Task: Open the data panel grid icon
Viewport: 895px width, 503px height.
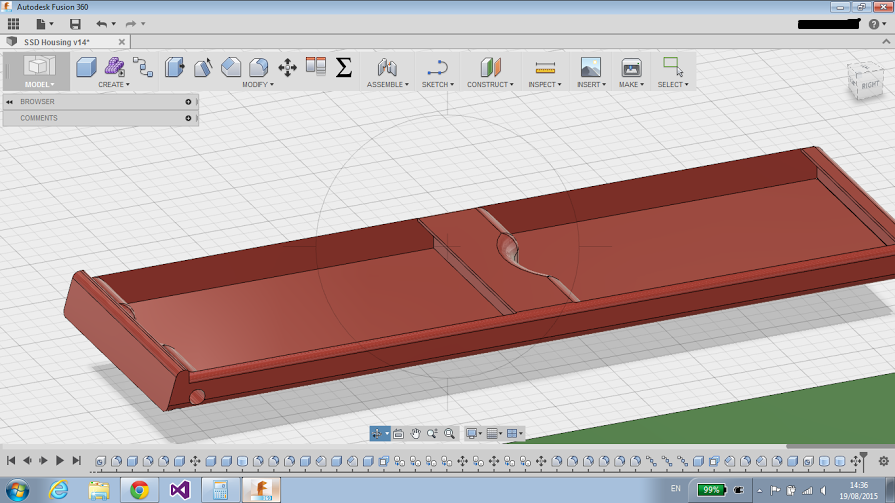Action: click(x=13, y=24)
